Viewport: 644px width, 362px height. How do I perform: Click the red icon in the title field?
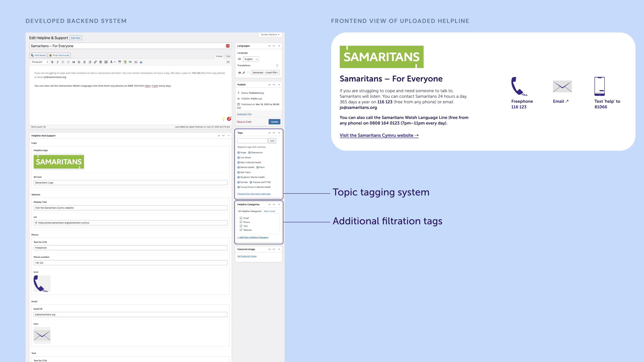tap(228, 46)
